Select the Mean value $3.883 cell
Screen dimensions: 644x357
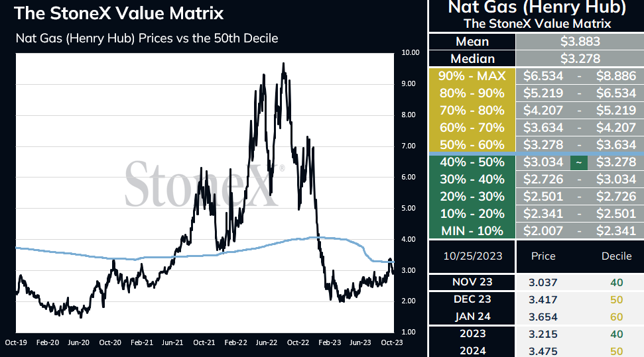point(580,42)
